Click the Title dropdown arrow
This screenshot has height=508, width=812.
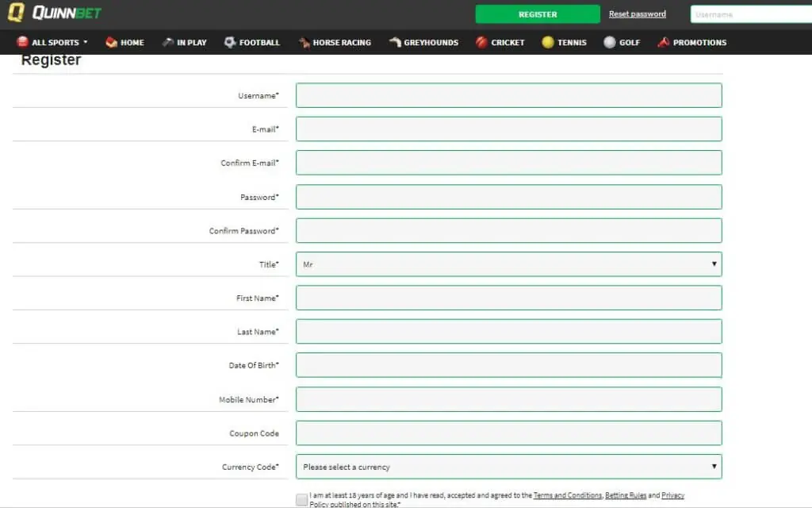714,264
